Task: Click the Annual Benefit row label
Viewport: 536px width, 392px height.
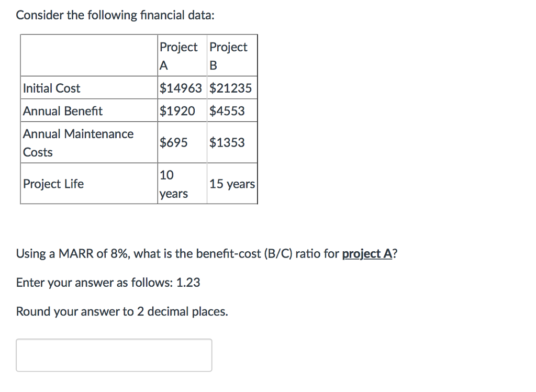Action: 62,110
